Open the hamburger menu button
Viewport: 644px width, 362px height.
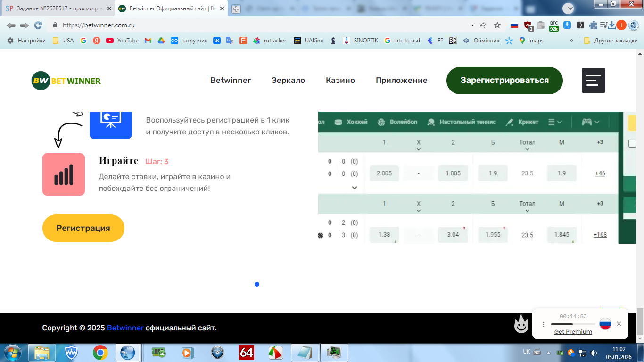(594, 80)
